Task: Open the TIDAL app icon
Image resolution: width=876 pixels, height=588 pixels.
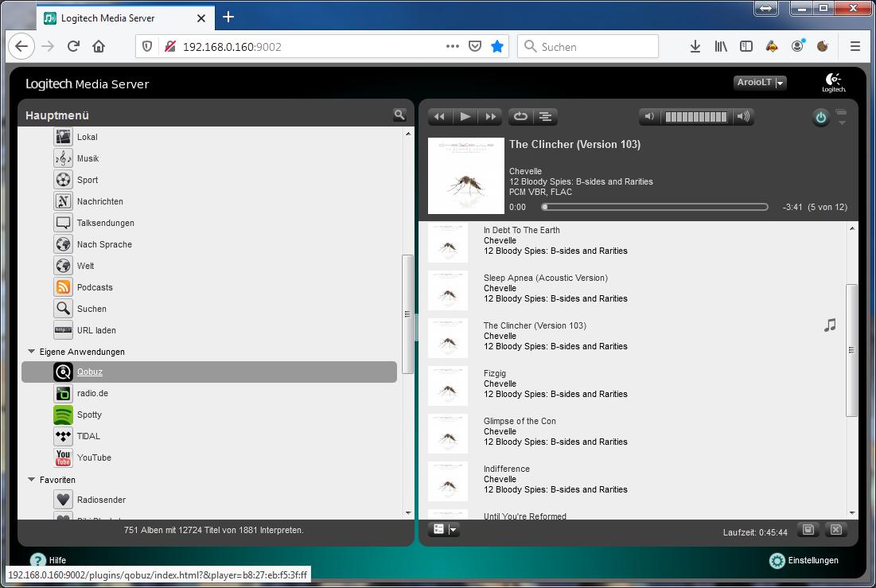Action: 63,436
